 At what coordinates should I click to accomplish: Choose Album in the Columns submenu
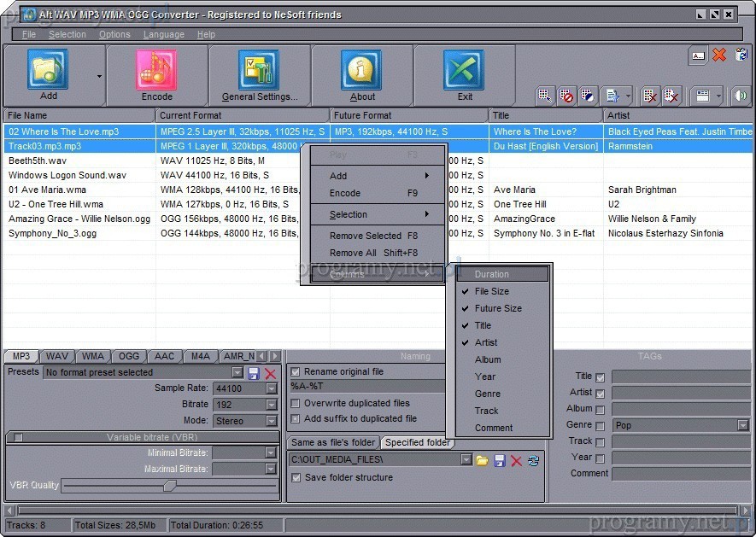488,359
